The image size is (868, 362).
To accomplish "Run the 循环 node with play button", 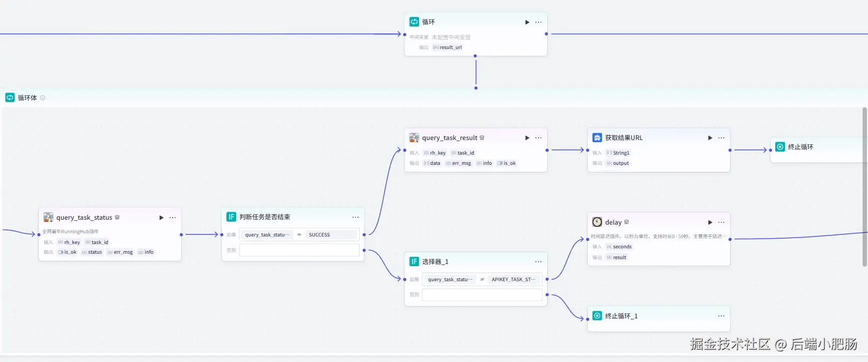I will [x=527, y=22].
